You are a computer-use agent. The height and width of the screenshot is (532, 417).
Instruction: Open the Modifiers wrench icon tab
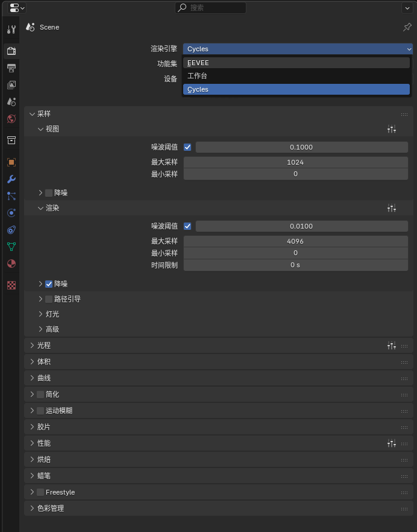(x=11, y=179)
